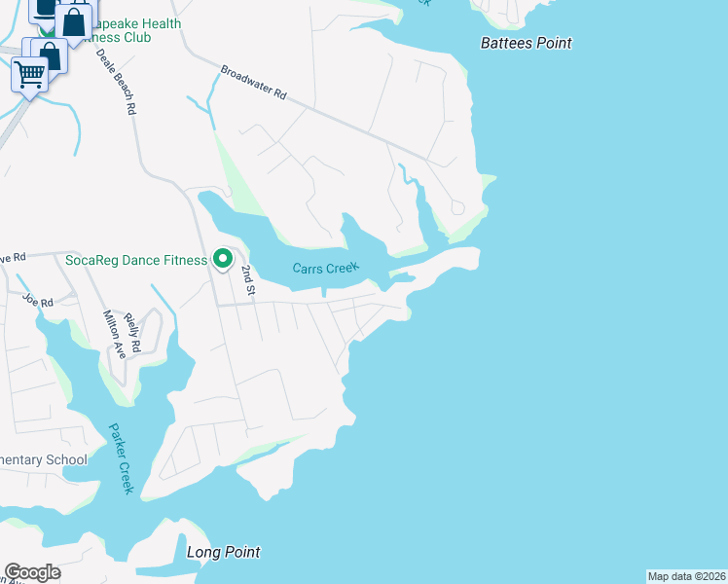
Task: Select the Battees Point label
Action: [526, 43]
